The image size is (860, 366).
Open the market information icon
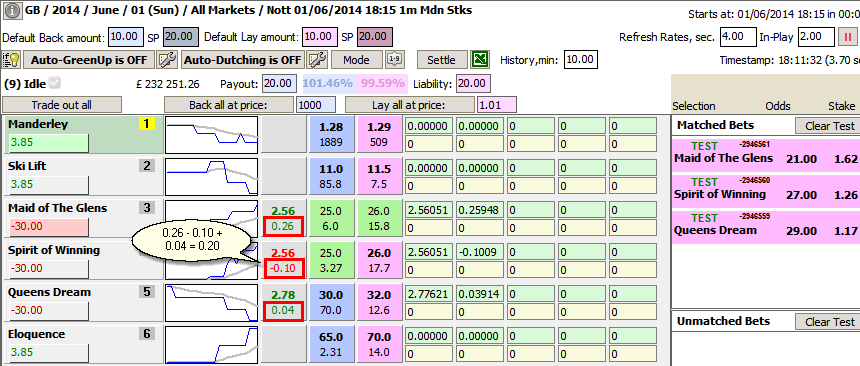coord(12,10)
